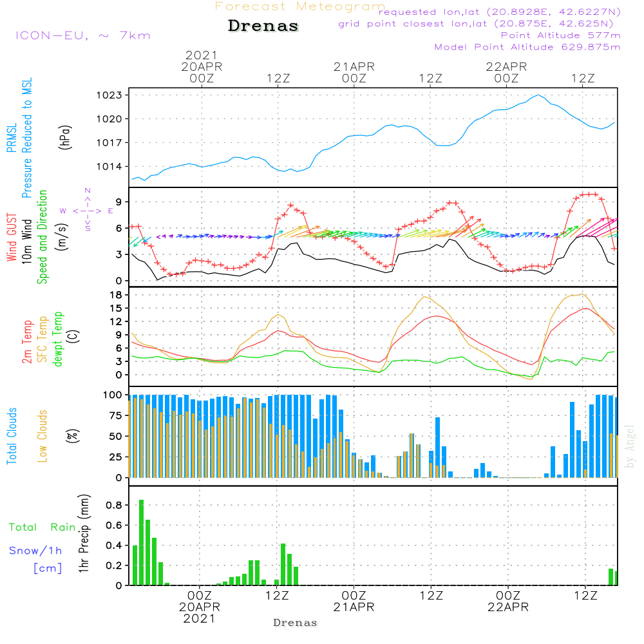Screen dimensions: 644x644
Task: Click the 100 cloud percent tick
Action: click(113, 395)
